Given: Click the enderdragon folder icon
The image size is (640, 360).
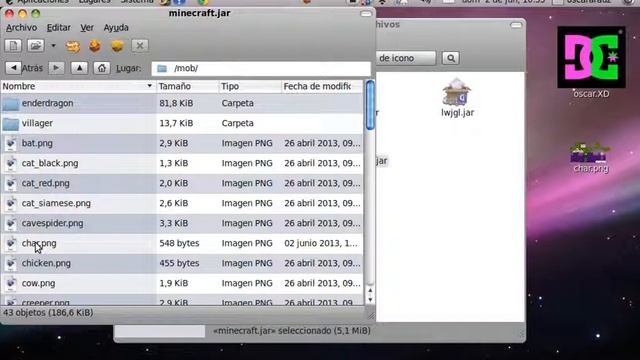Looking at the screenshot, I should tap(11, 104).
